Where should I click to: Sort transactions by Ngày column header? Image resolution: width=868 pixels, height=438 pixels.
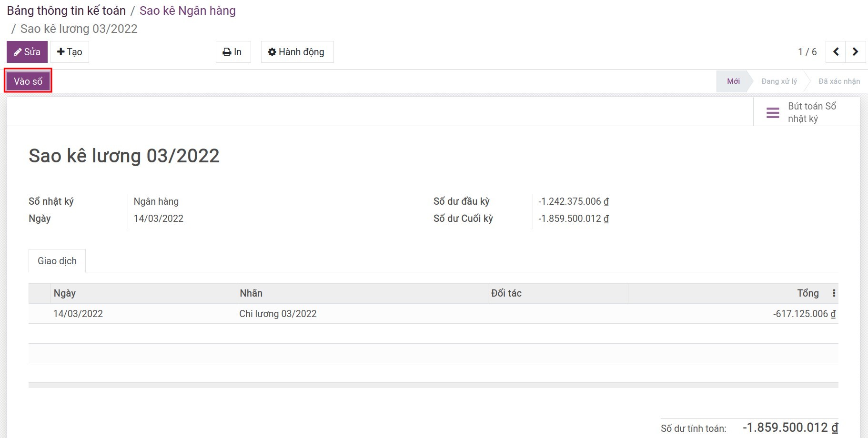(65, 293)
